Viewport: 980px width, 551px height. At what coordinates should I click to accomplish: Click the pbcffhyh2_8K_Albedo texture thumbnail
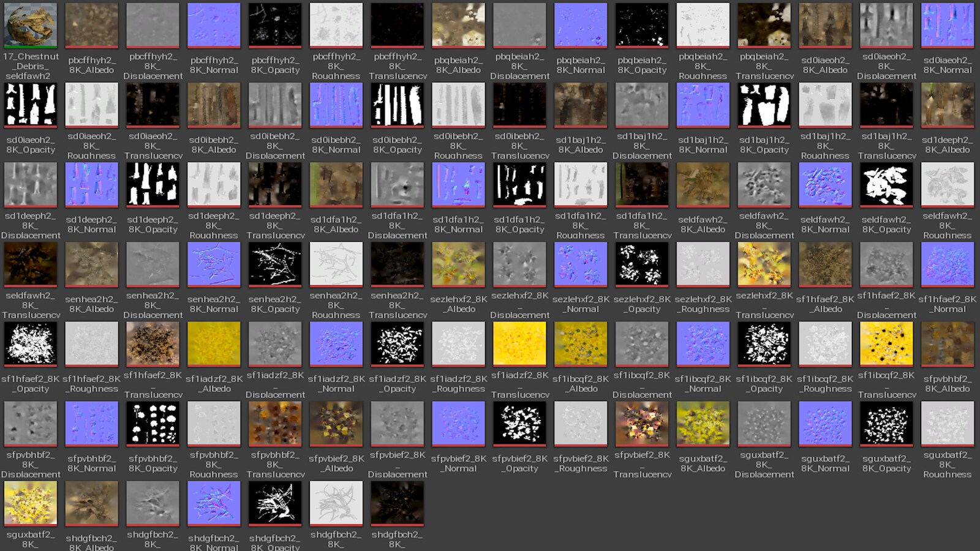pos(91,25)
